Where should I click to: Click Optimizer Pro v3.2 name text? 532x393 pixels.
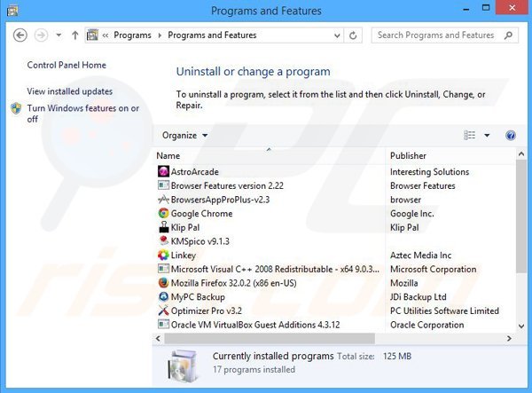pyautogui.click(x=207, y=310)
